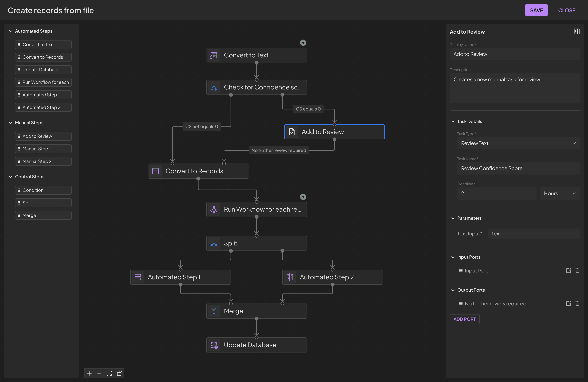Toggle the canvas lock control
The height and width of the screenshot is (382, 588).
119,373
